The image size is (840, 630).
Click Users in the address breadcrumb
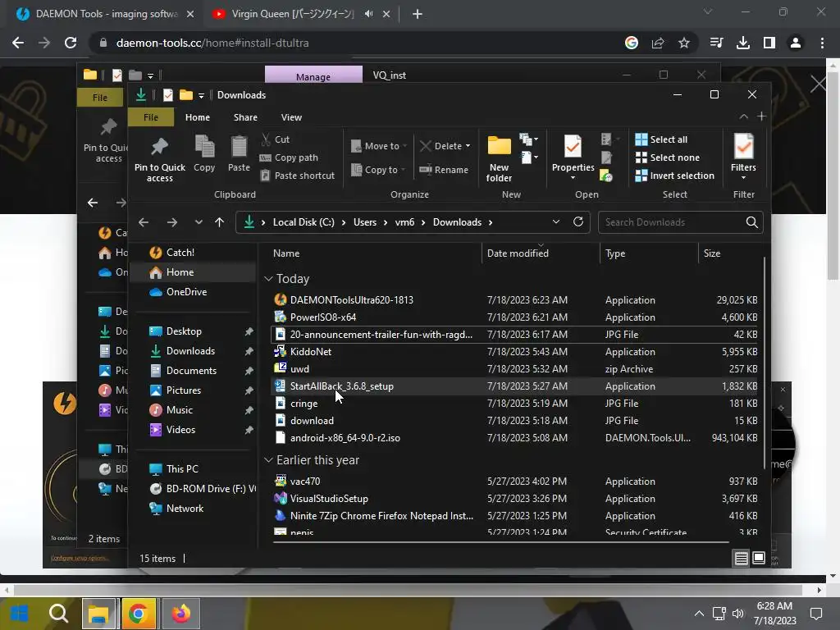point(365,222)
